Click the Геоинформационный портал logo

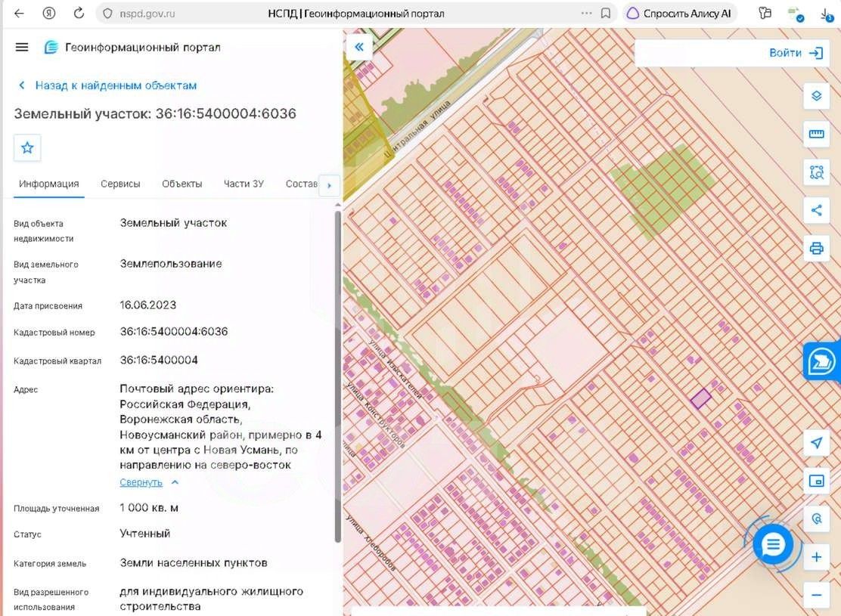coord(132,47)
